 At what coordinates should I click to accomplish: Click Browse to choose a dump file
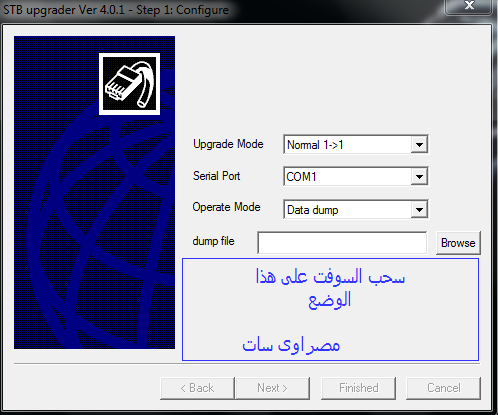[458, 243]
